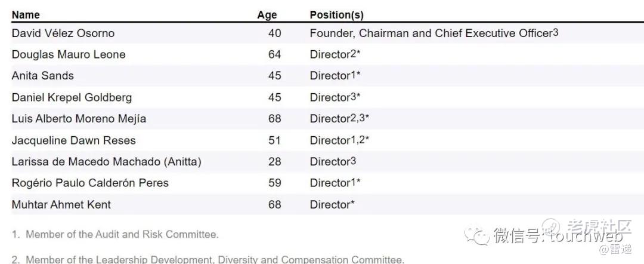Viewport: 644px width, 264px height.
Task: Click Anita Sands in the table
Action: [x=43, y=76]
